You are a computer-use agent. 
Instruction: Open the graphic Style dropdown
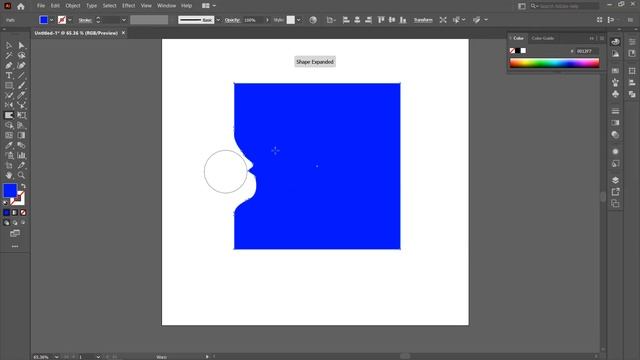click(298, 20)
